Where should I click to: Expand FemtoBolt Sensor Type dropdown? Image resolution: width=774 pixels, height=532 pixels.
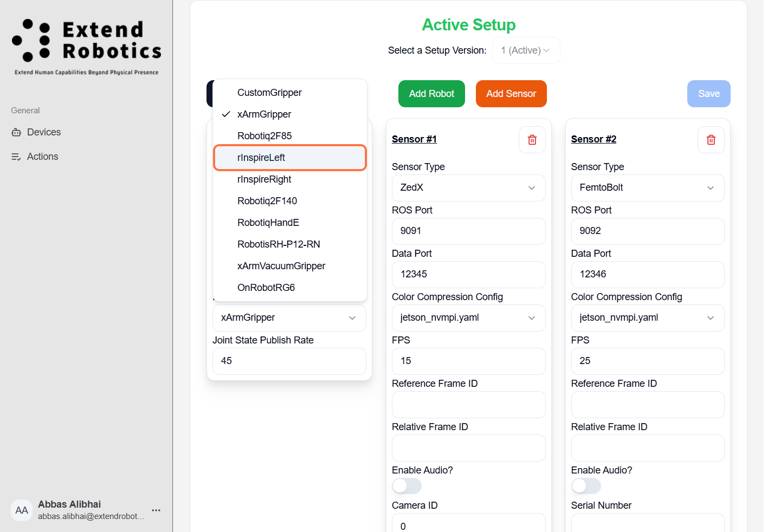click(x=647, y=188)
